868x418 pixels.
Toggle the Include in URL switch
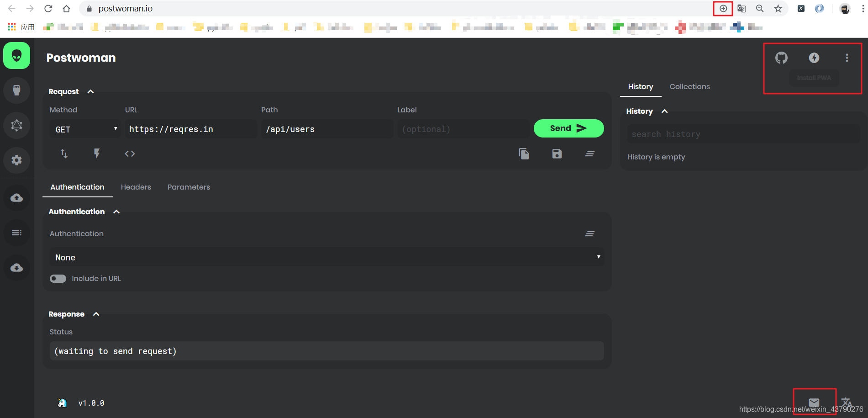tap(58, 279)
